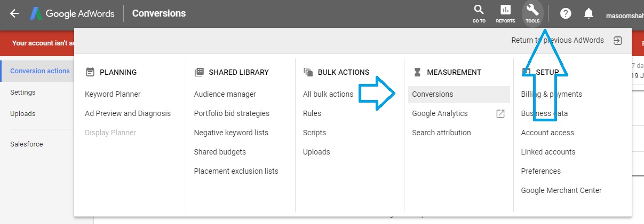Open Salesforce in the left sidebar
644x224 pixels.
(27, 144)
